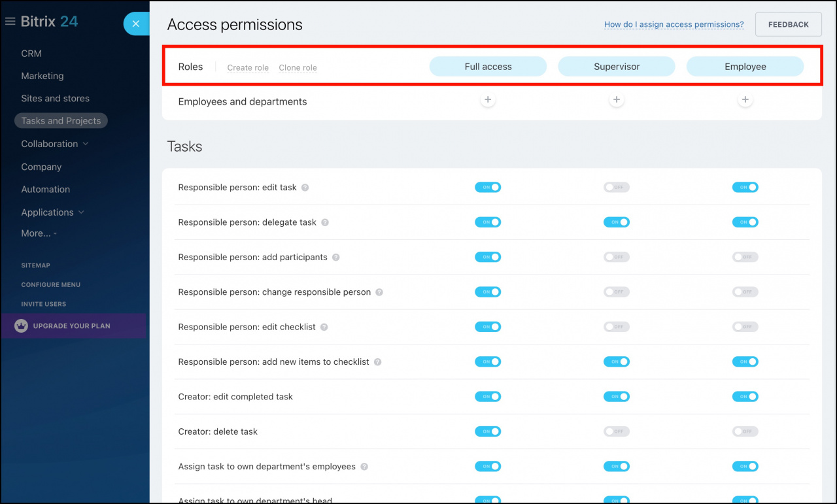Open the hamburger menu beside Bitrix 24

[10, 22]
